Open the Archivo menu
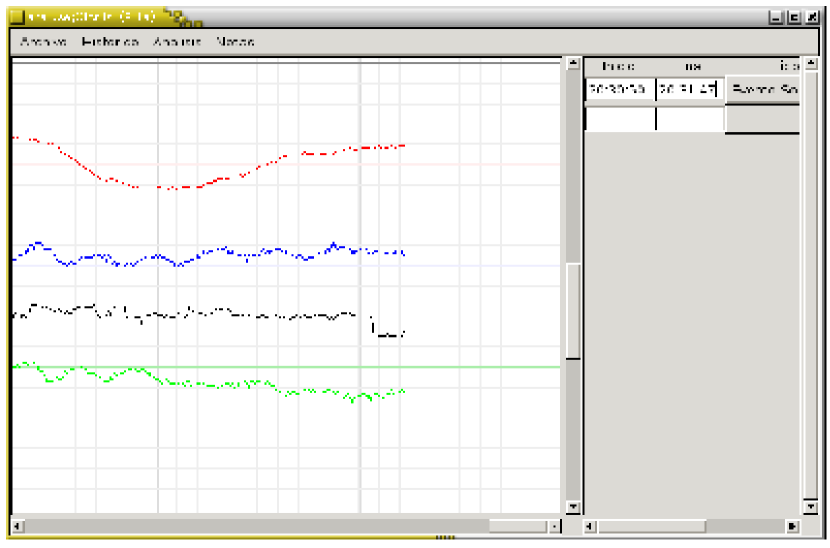Viewport: 830px width, 548px height. coord(43,42)
